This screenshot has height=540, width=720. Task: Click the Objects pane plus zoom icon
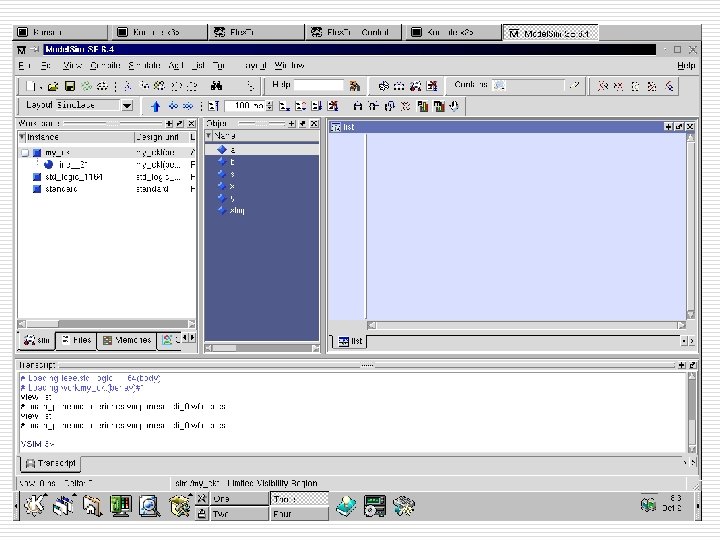pyautogui.click(x=292, y=124)
